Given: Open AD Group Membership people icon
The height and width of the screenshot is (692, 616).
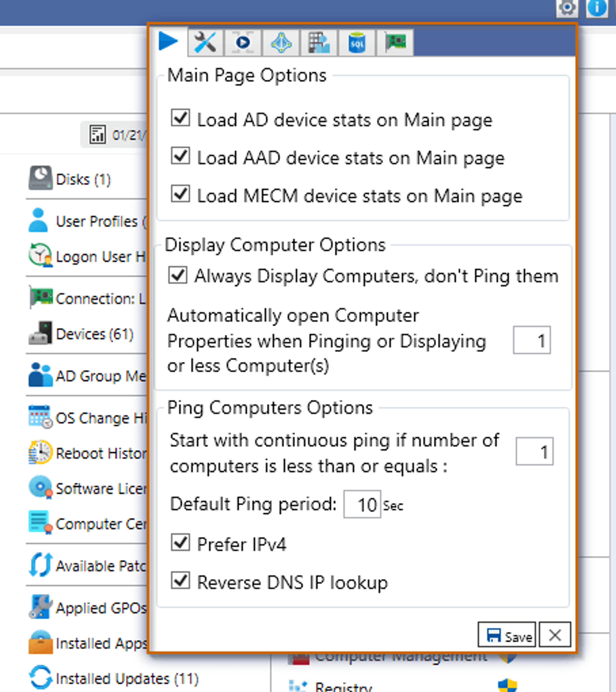Looking at the screenshot, I should 40,375.
